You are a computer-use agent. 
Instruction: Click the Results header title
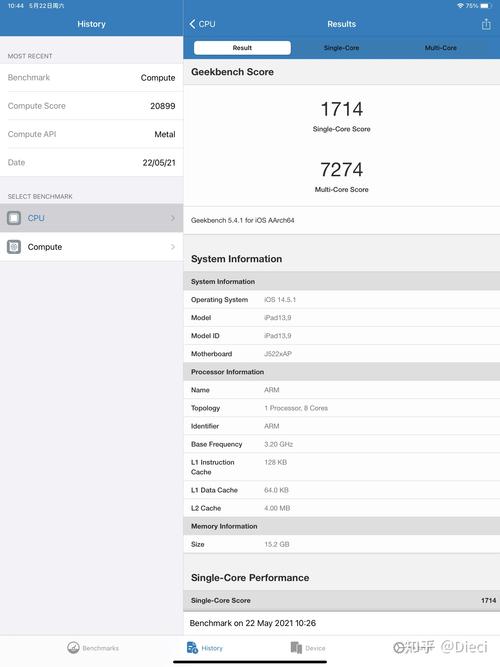tap(342, 24)
